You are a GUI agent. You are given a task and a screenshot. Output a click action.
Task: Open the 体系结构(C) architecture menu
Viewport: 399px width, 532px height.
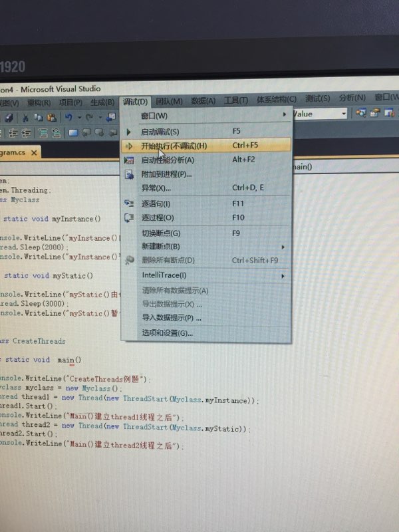coord(276,99)
